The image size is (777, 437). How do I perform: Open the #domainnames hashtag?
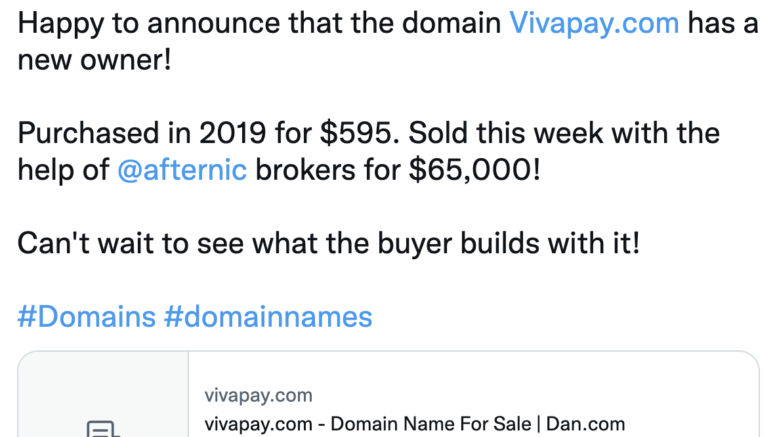click(268, 317)
